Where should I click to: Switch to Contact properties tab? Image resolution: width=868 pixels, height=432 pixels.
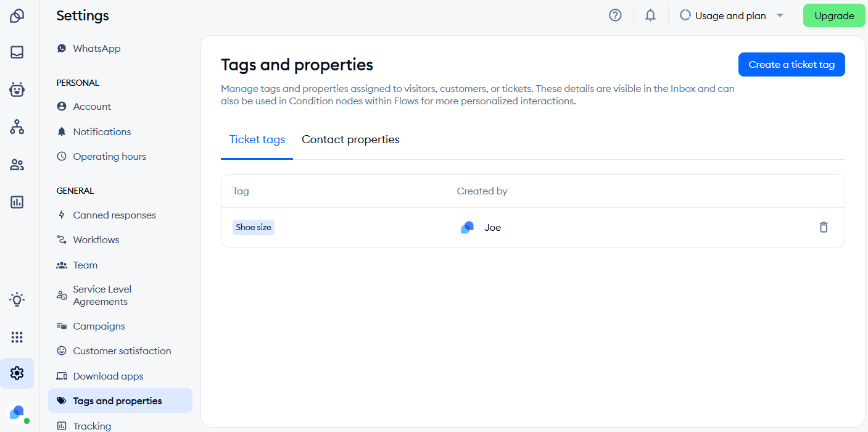point(350,139)
